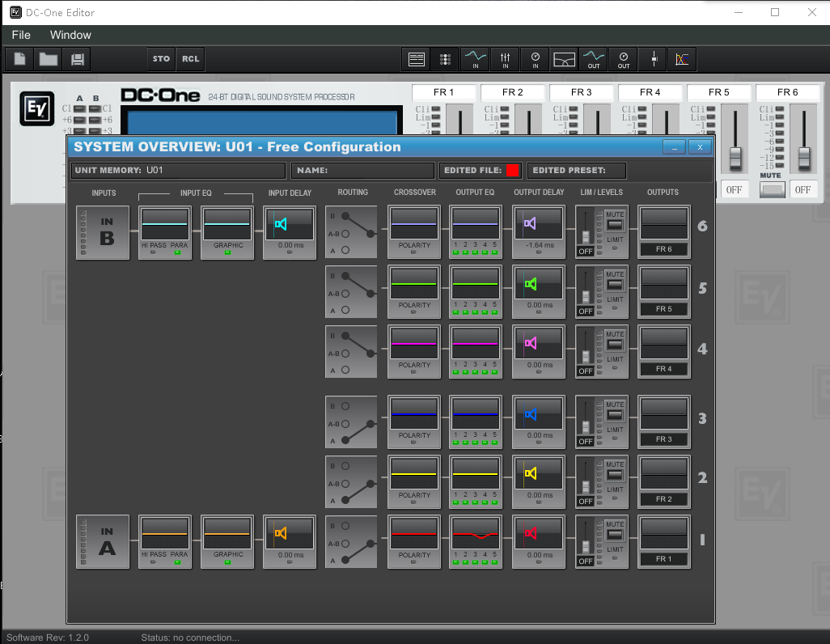Open the input EQ curve icon
Screen dimensions: 830x644
(475, 59)
